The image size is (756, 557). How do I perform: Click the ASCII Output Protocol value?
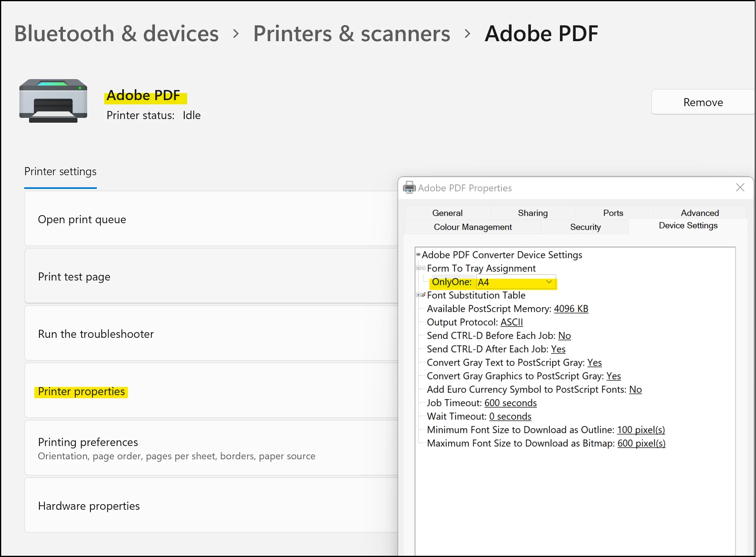pos(512,322)
